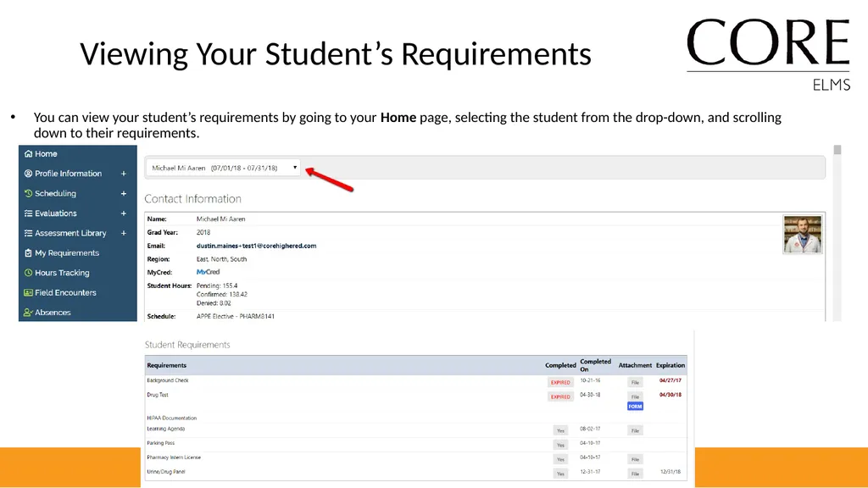The height and width of the screenshot is (488, 868).
Task: Click the Attachment column header
Action: click(x=635, y=365)
